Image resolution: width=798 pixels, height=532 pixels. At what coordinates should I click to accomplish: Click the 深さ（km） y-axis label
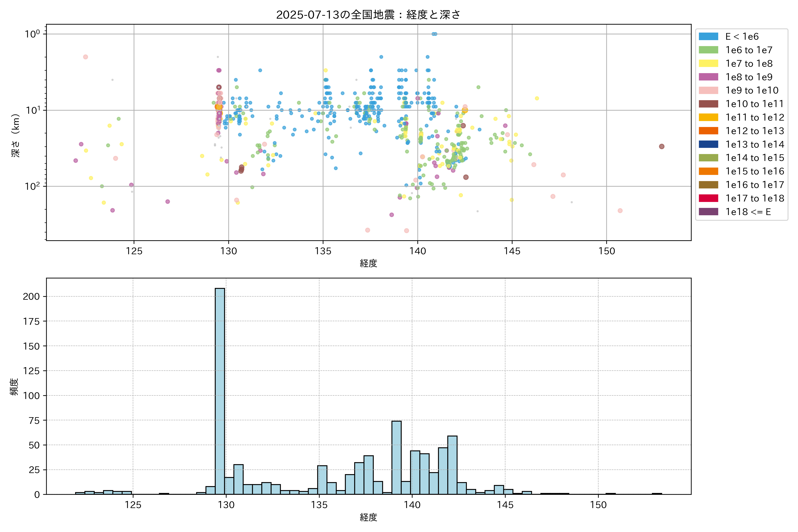coord(16,135)
